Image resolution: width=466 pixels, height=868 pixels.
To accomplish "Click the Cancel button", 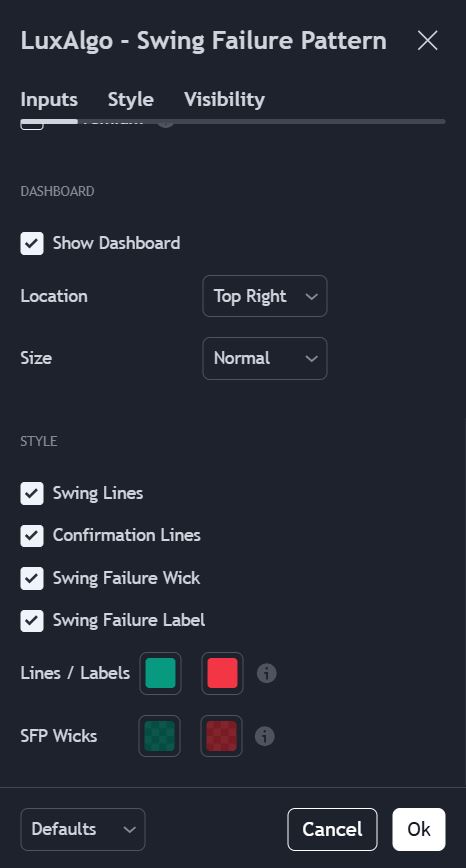I will (x=332, y=829).
